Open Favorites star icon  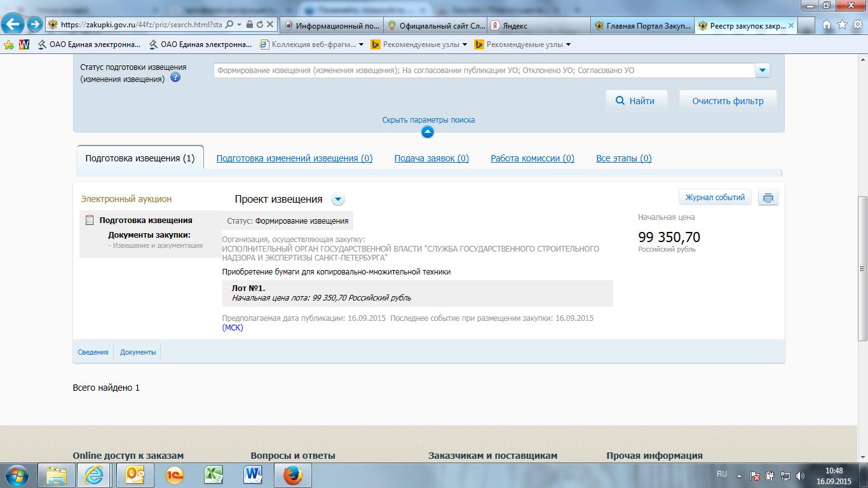click(842, 25)
